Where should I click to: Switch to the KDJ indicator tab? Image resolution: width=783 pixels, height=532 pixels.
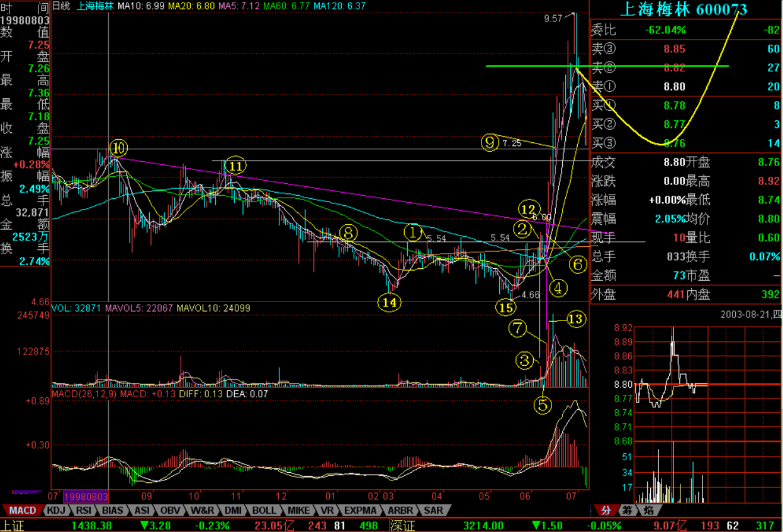56,510
